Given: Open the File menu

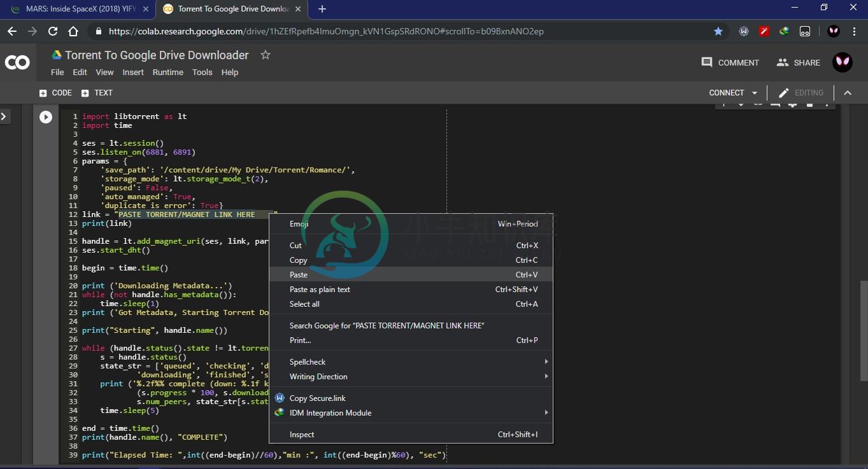Looking at the screenshot, I should (x=57, y=73).
